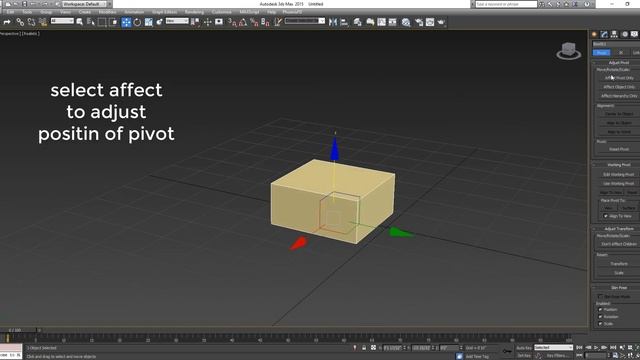640x360 pixels.
Task: Open the Edit menu
Action: 11,12
